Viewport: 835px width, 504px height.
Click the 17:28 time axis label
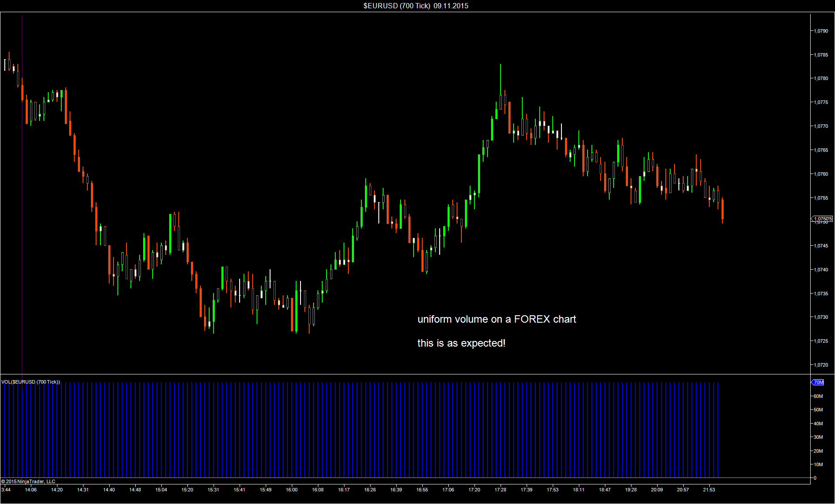pos(500,490)
